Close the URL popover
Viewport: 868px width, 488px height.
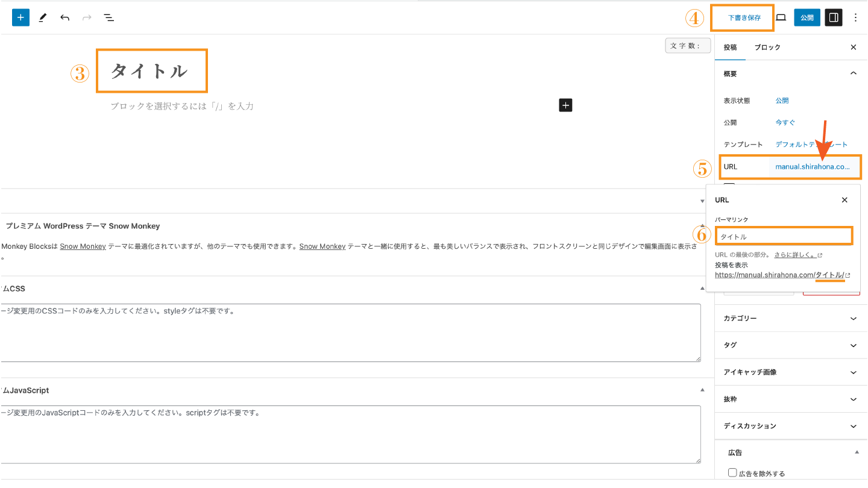click(844, 200)
